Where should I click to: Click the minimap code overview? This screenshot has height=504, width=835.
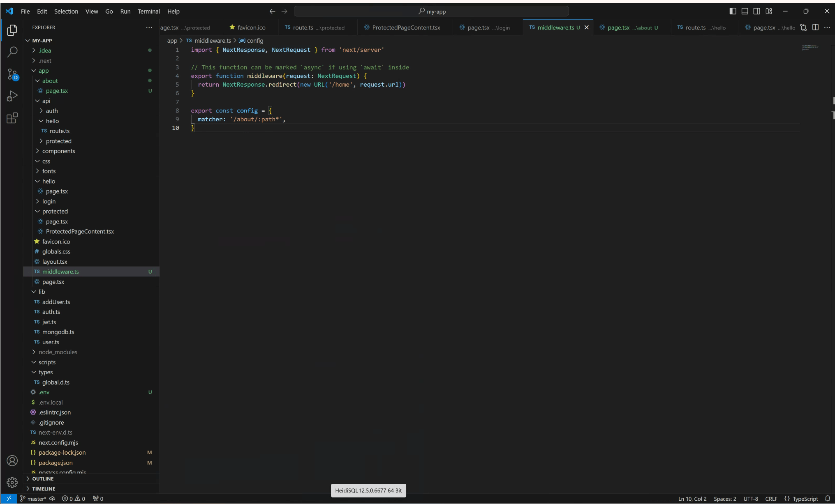(x=810, y=48)
